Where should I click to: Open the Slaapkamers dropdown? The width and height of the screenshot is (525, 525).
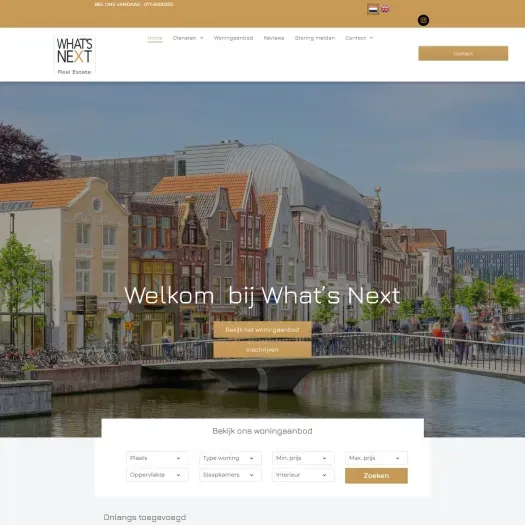click(230, 475)
